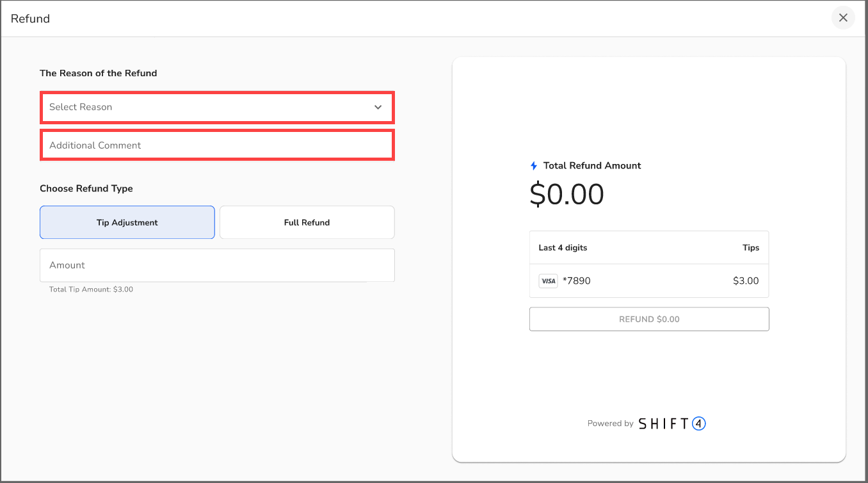Click the large $0.00 total amount
This screenshot has width=868, height=483.
pos(567,194)
